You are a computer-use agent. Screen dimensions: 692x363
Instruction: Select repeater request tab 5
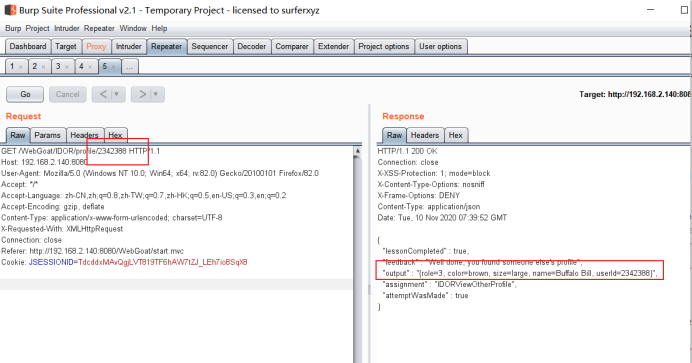click(x=105, y=66)
